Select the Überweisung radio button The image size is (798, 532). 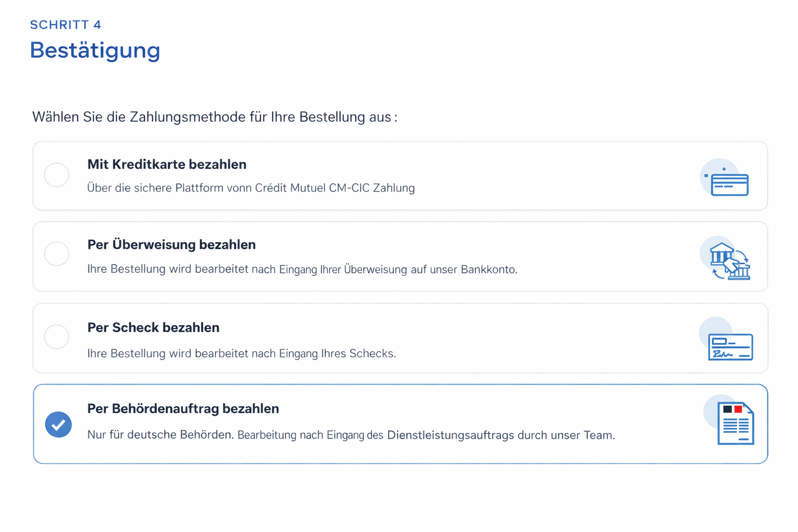(x=57, y=254)
